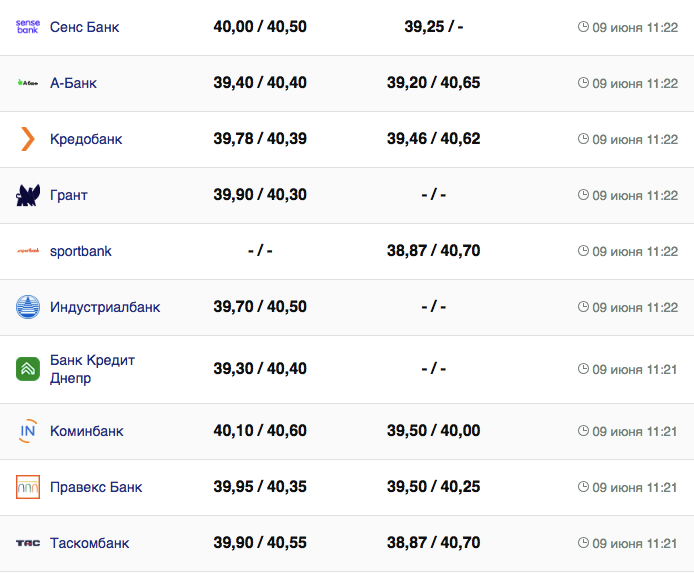Open the Сенс Банк link
The height and width of the screenshot is (573, 694).
click(x=84, y=27)
